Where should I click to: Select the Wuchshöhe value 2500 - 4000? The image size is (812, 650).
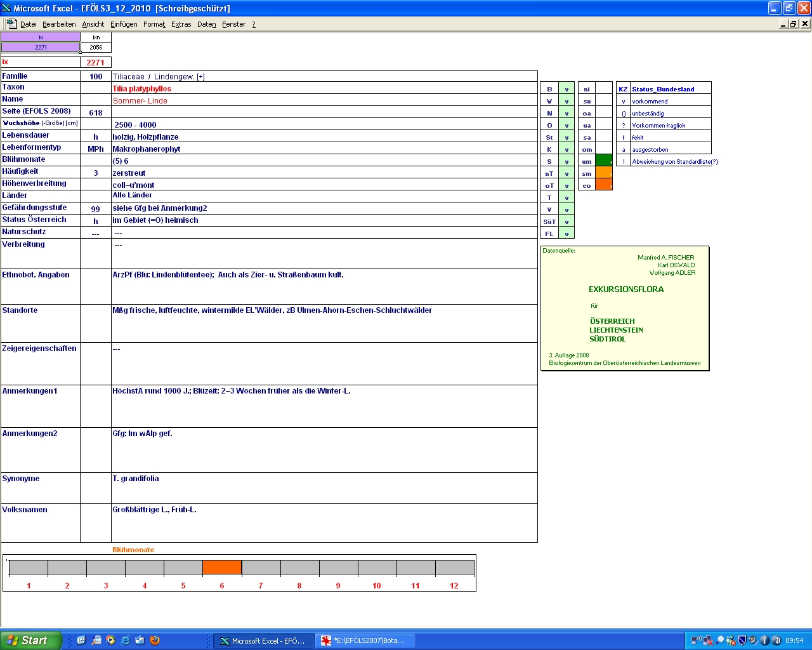[x=324, y=124]
